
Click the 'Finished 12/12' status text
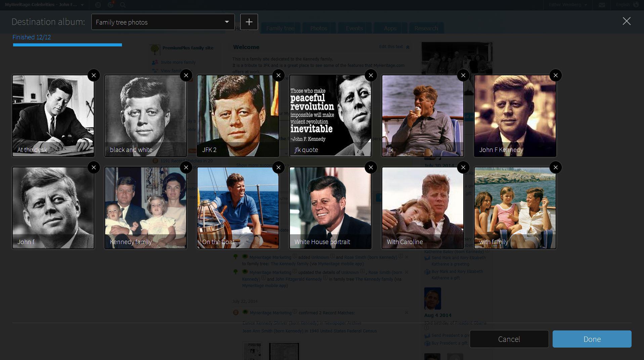pos(32,37)
